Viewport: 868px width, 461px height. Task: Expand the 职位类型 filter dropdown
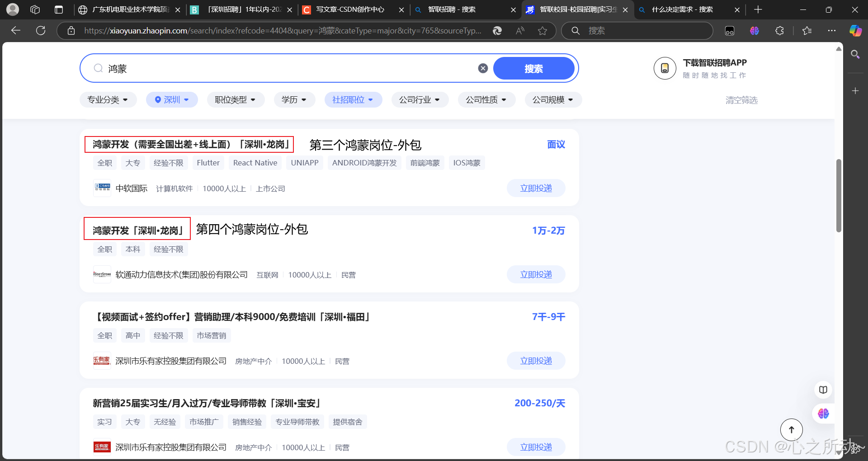click(x=236, y=100)
